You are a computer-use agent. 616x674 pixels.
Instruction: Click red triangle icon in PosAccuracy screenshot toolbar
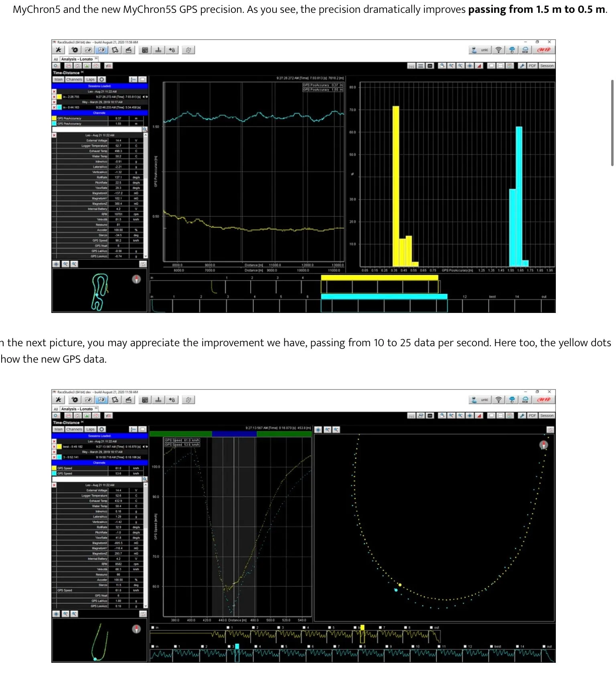click(x=479, y=66)
